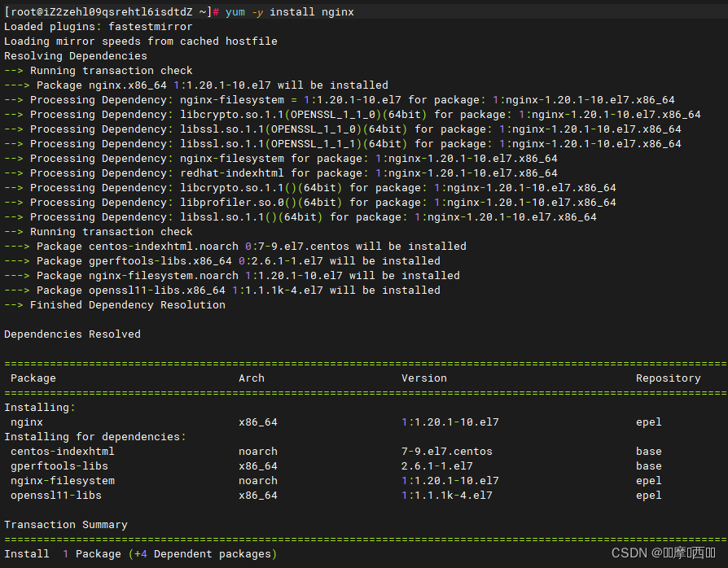The height and width of the screenshot is (568, 728).
Task: Click 'Install 1 Package (+4 Dependent packages)' line
Action: pos(141,554)
